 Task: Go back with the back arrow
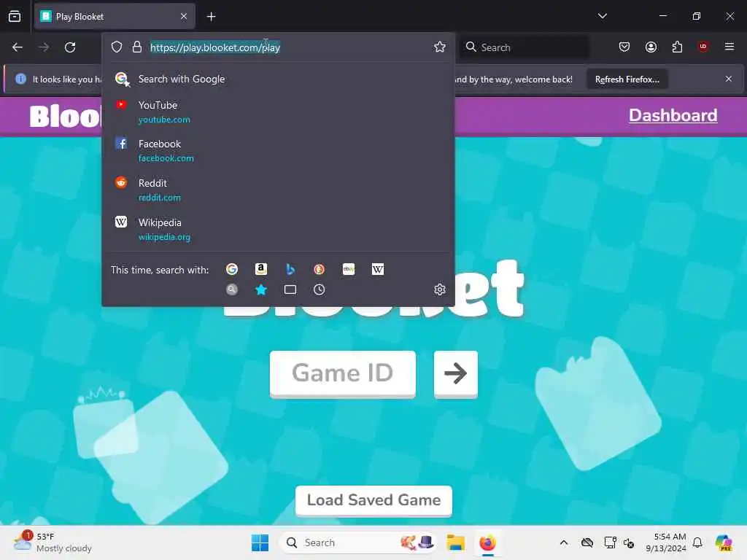18,47
